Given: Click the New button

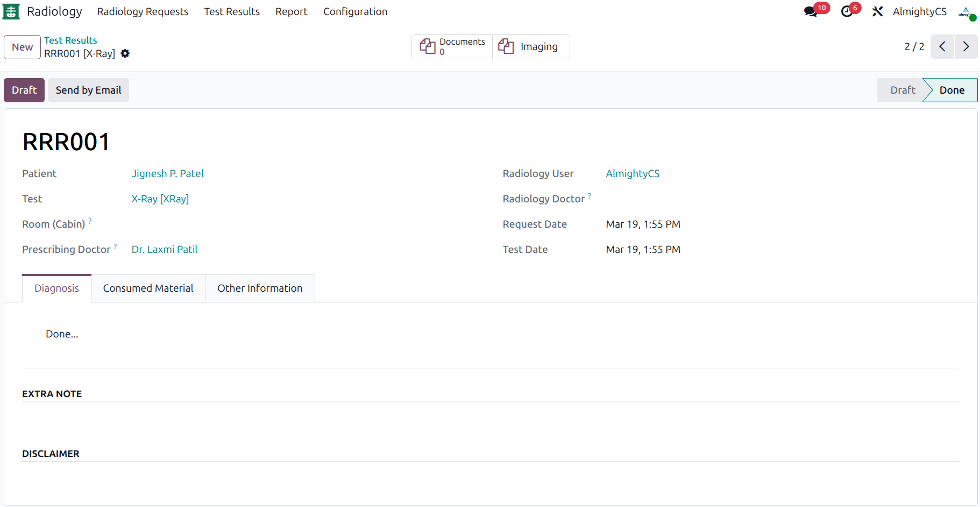Looking at the screenshot, I should [22, 47].
